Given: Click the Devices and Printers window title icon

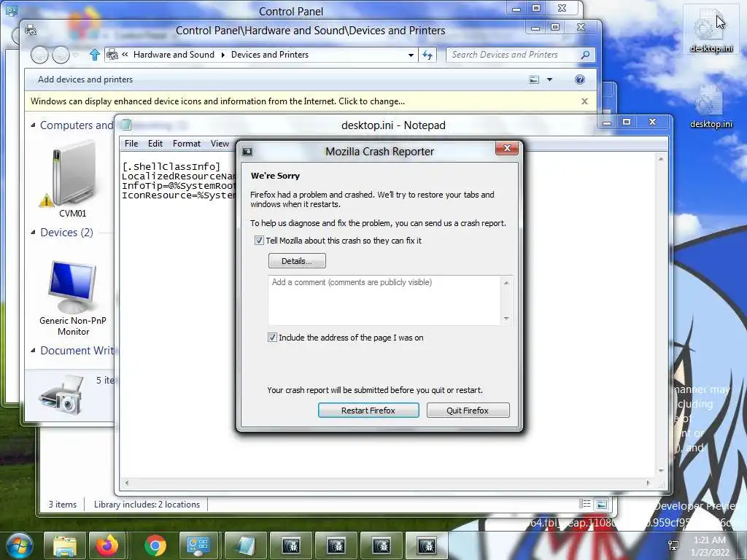Looking at the screenshot, I should 31,31.
